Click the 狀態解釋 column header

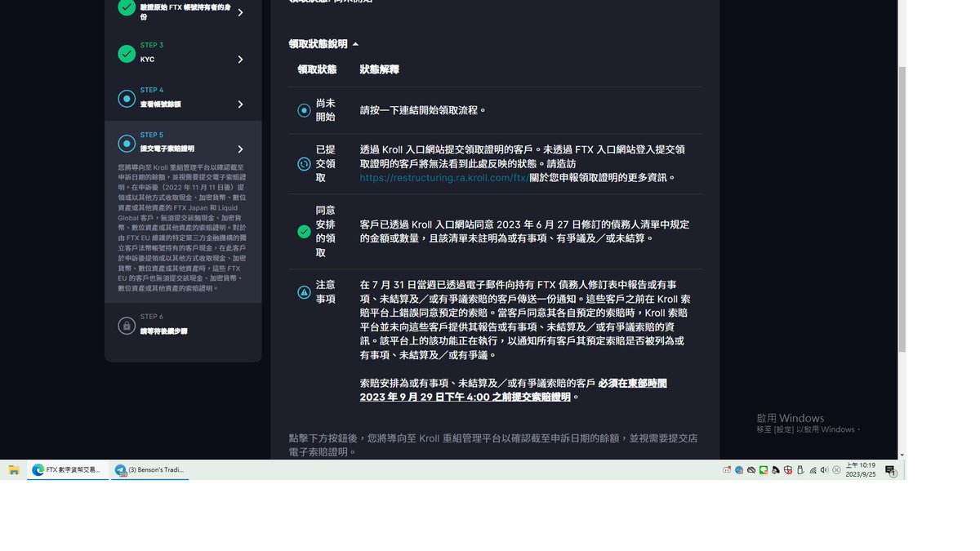(380, 70)
